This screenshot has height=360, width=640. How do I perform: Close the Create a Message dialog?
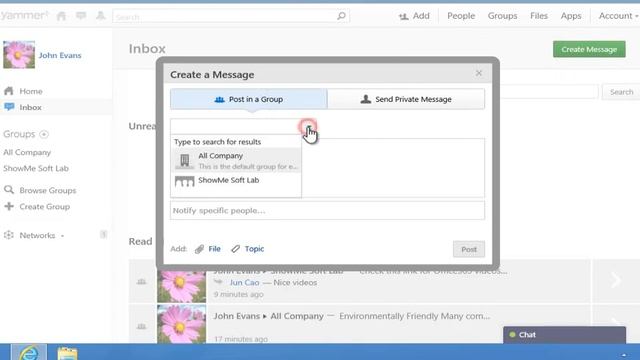[479, 73]
